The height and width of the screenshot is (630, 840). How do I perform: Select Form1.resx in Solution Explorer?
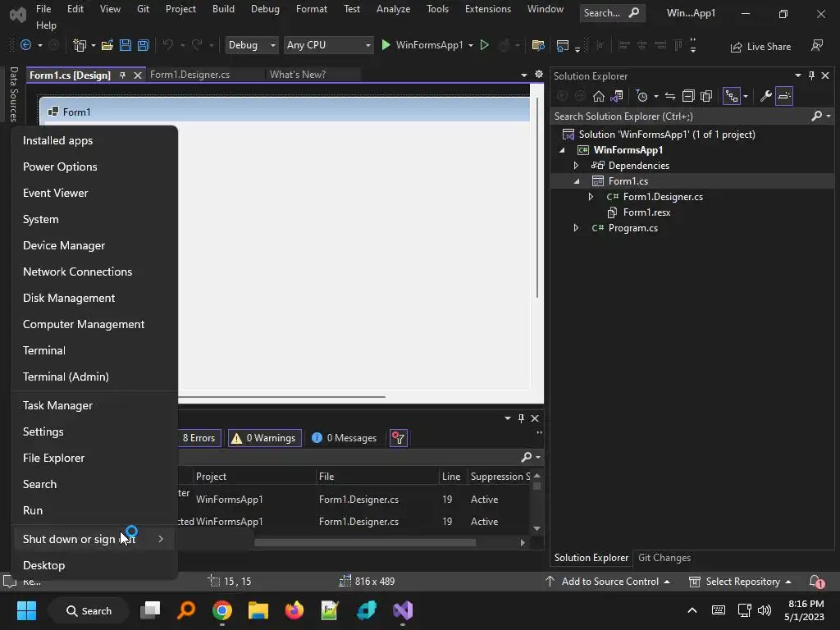pyautogui.click(x=646, y=212)
